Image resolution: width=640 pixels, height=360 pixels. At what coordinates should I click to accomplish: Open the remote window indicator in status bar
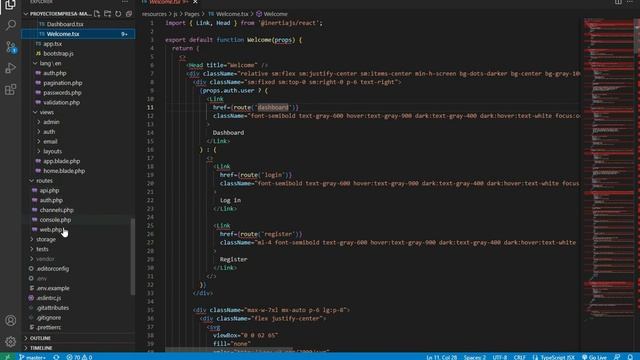(x=7, y=357)
